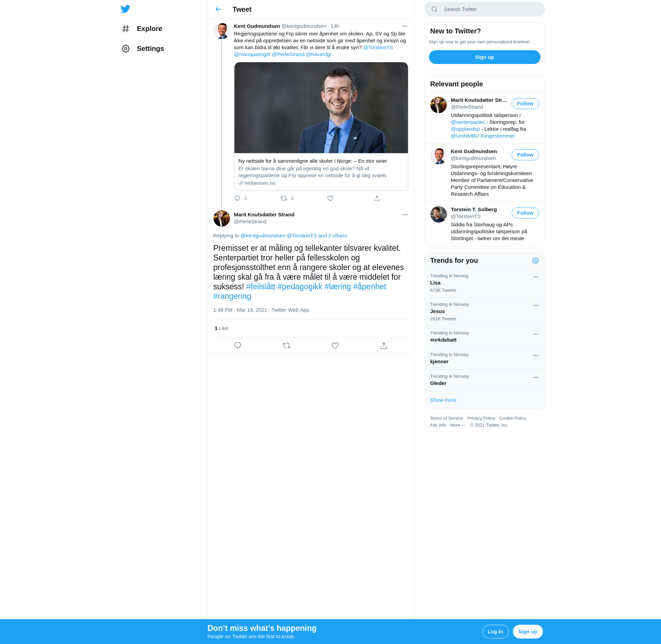Click share icon on Marit's reply
661x644 pixels.
384,346
